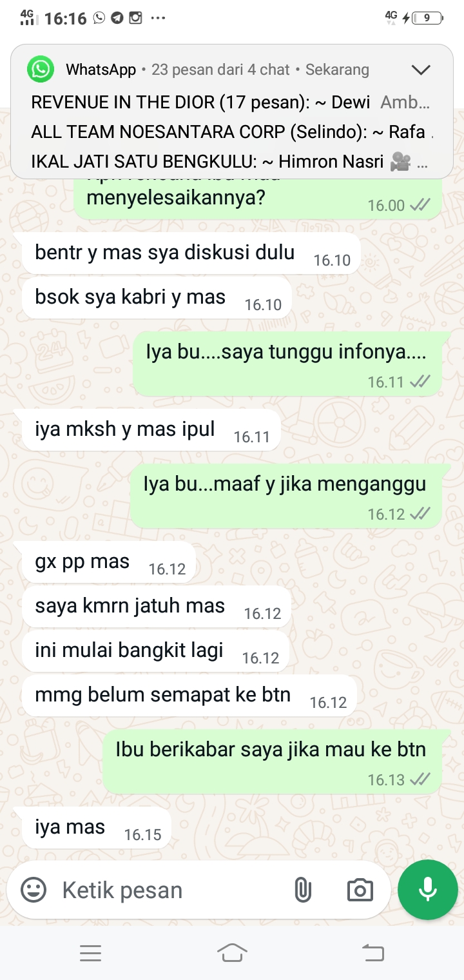Open ALL TEAM NOESANTARA CORP notification
Screen dimensions: 464x980
(x=231, y=132)
